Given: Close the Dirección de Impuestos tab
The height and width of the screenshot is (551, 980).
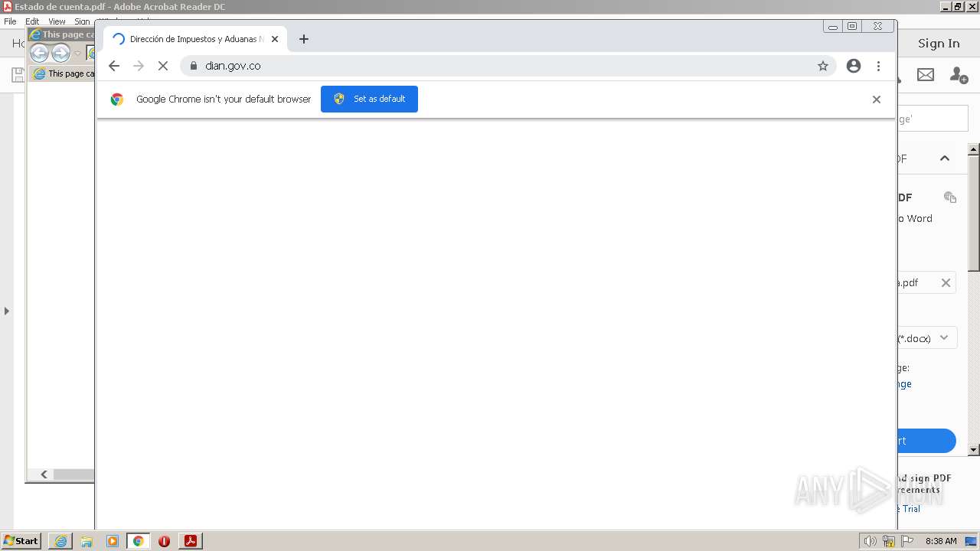Looking at the screenshot, I should click(275, 39).
